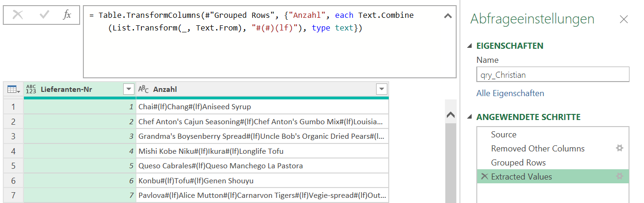Click the cancel X in formula bar
Screen dimensions: 644x203
click(18, 15)
